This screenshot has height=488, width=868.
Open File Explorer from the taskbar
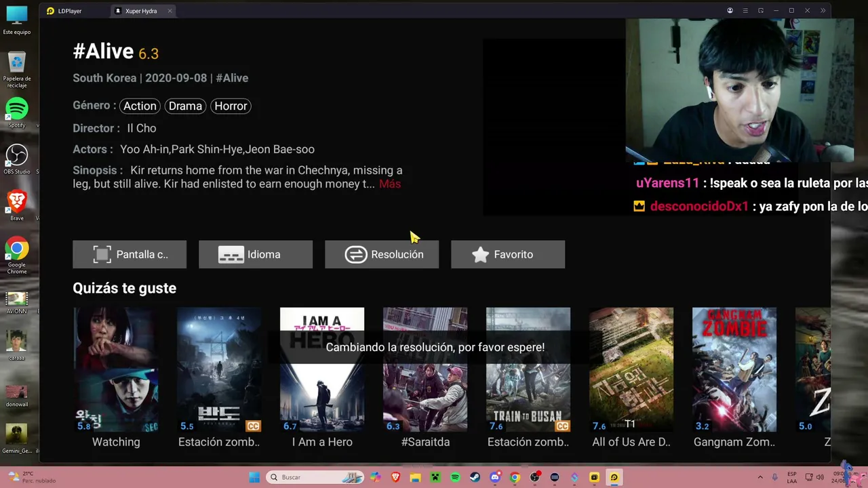point(415,477)
